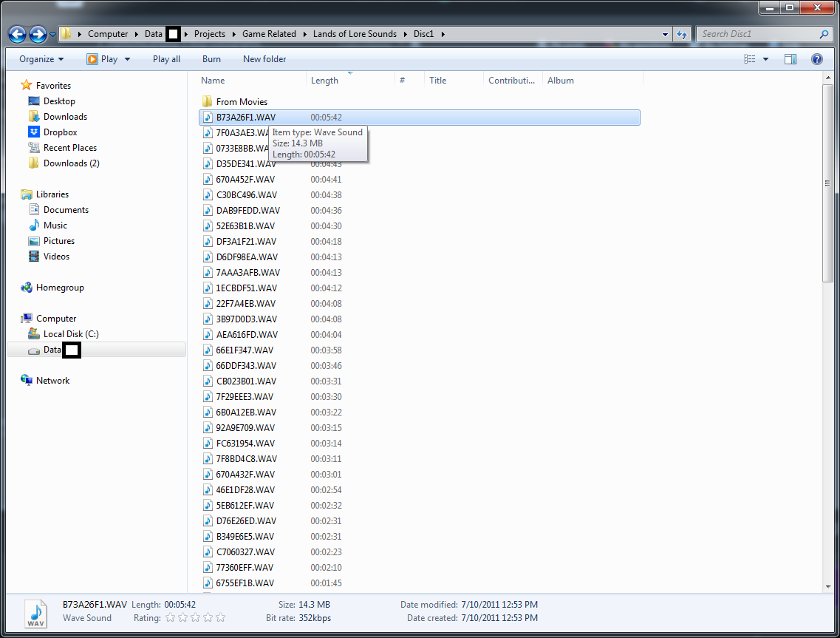Open Videos library
Image resolution: width=840 pixels, height=638 pixels.
click(56, 257)
